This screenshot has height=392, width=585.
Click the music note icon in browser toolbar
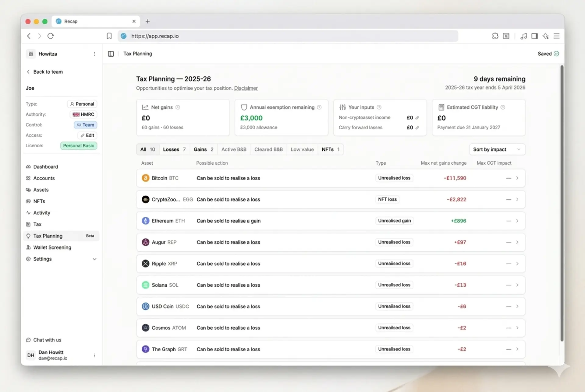tap(523, 36)
